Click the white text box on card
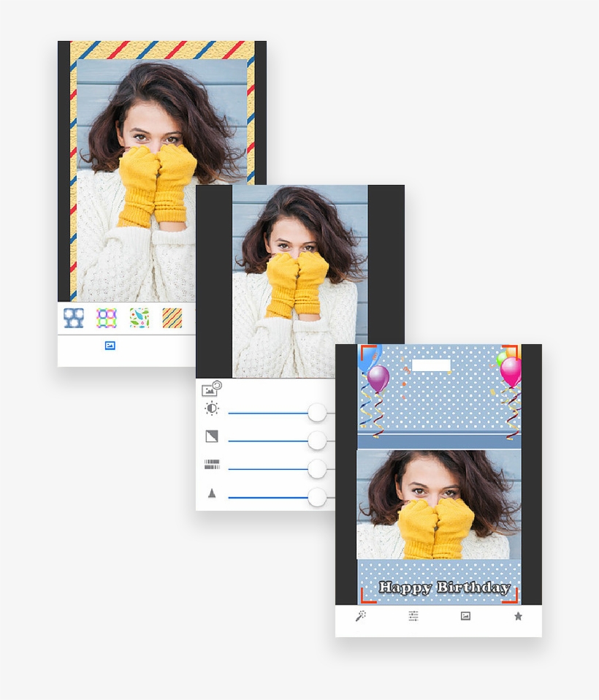599x700 pixels. pyautogui.click(x=431, y=366)
